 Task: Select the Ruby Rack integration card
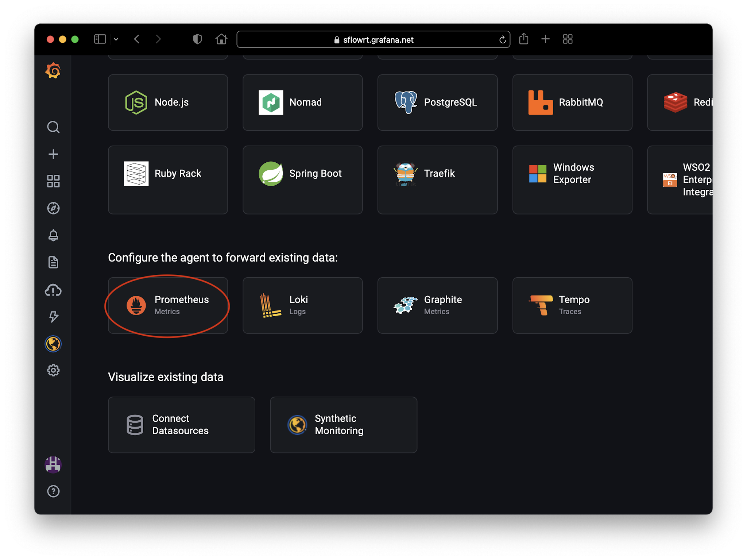[x=168, y=180]
